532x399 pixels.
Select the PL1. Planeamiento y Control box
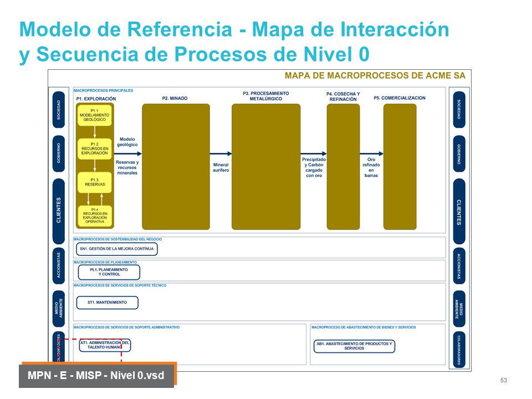(x=109, y=272)
